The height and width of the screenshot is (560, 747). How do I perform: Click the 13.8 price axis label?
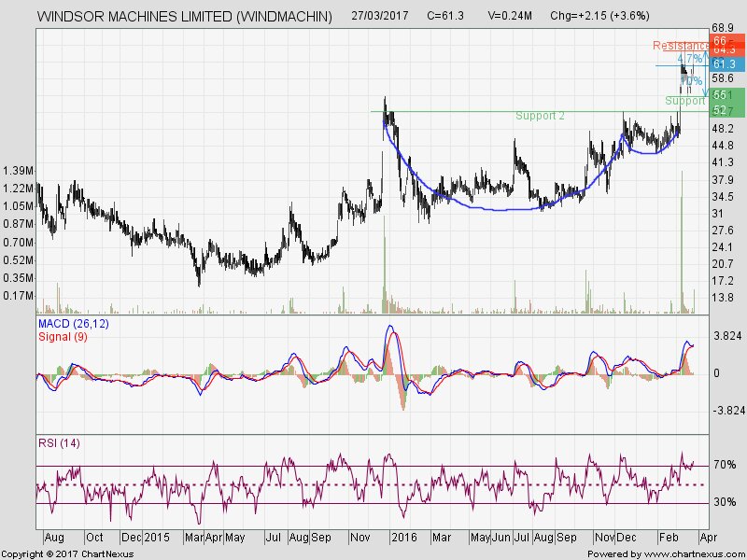pos(723,298)
